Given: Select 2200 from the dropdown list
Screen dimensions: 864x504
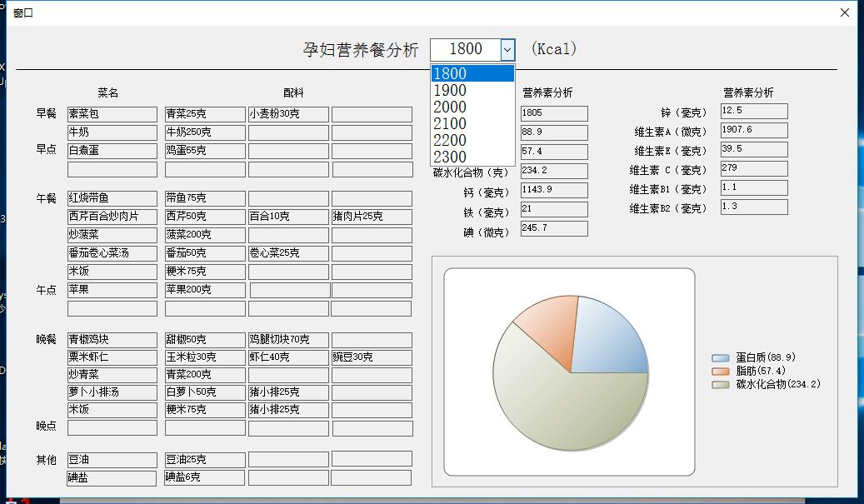Looking at the screenshot, I should click(x=472, y=140).
